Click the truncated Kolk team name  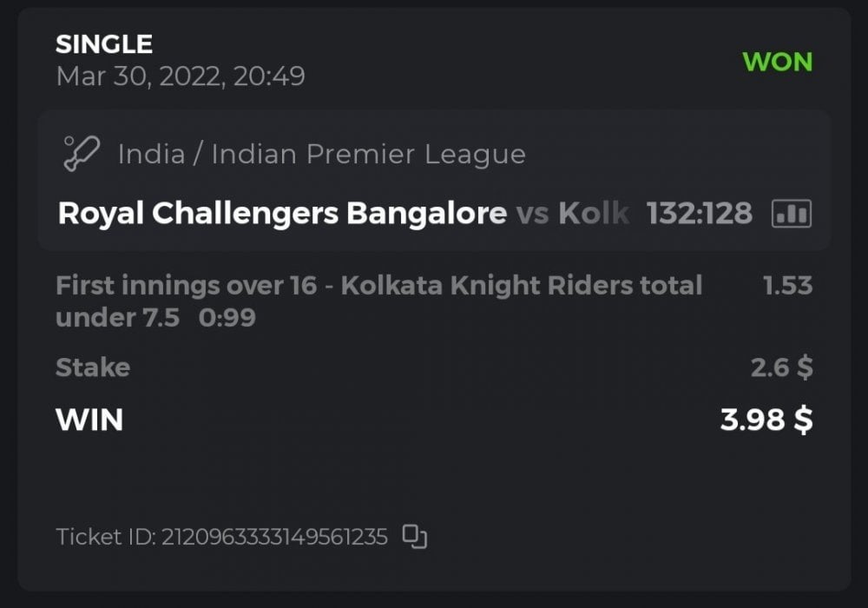point(592,213)
